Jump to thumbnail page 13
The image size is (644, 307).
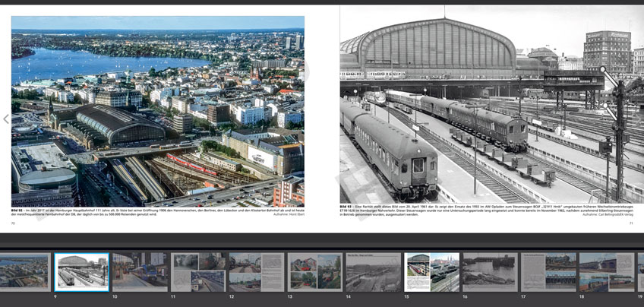(x=315, y=272)
